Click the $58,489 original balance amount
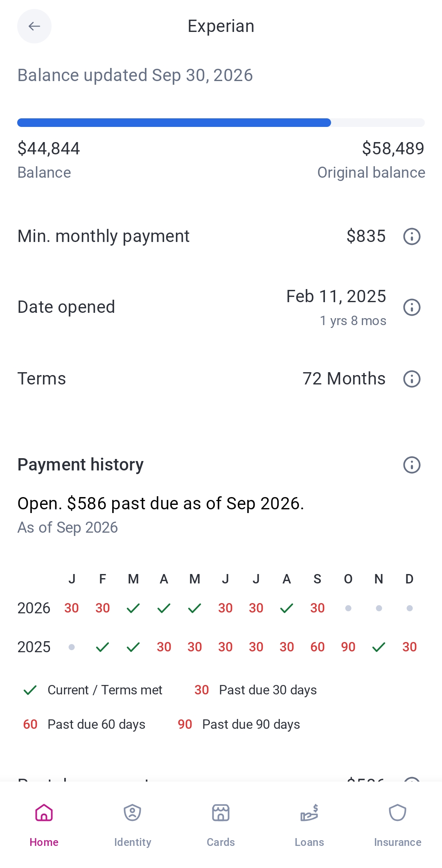The width and height of the screenshot is (442, 868). coord(393,148)
